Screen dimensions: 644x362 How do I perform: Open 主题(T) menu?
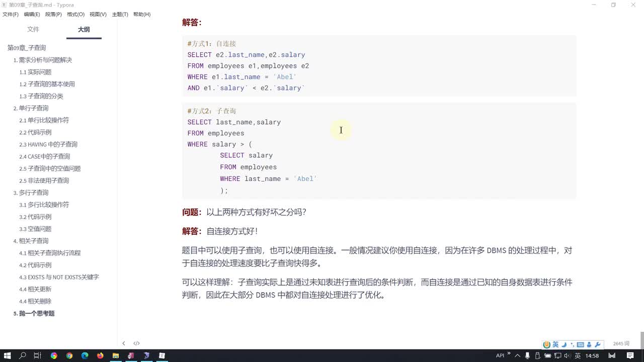120,14
